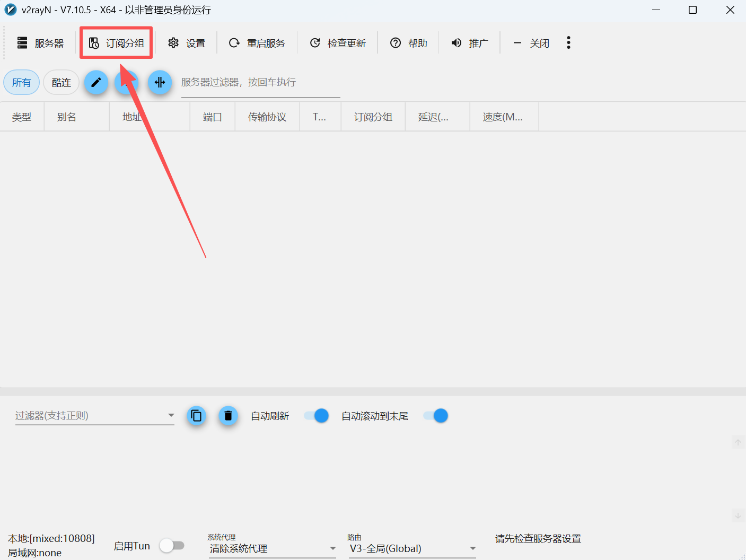Viewport: 746px width, 560px height.
Task: Click the 本地:[mixed:10808] status text
Action: 51,538
